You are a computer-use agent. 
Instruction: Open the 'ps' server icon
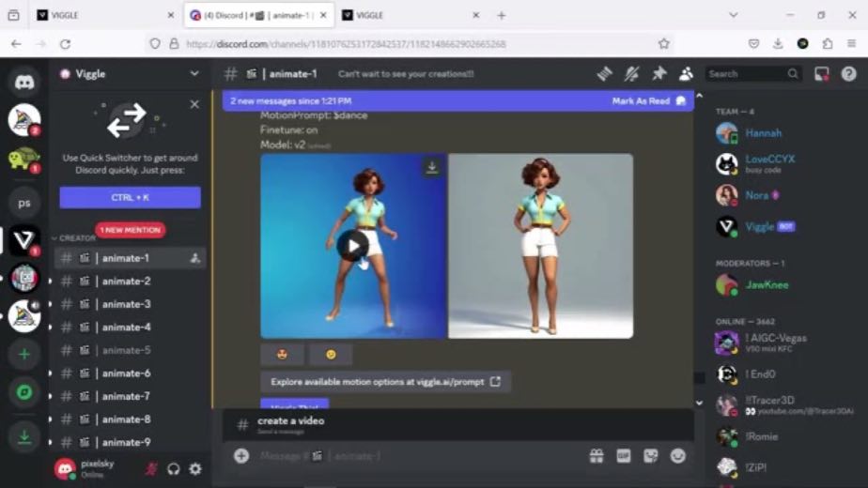click(x=23, y=203)
